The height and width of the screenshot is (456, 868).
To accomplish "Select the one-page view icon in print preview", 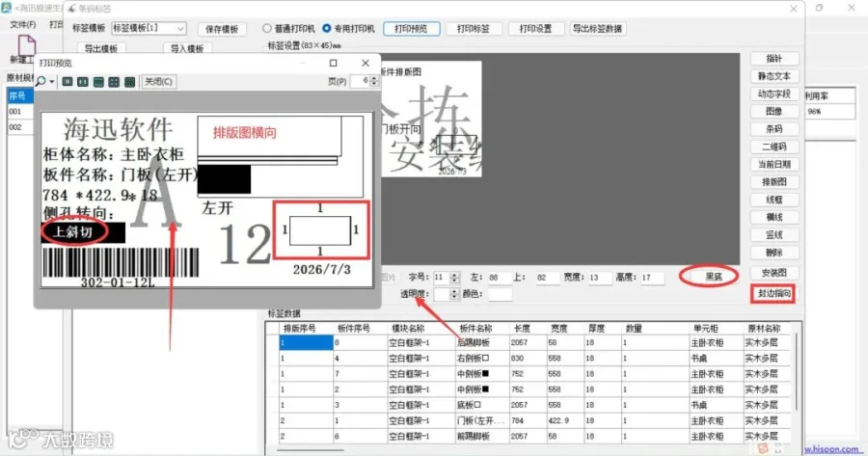I will [68, 82].
